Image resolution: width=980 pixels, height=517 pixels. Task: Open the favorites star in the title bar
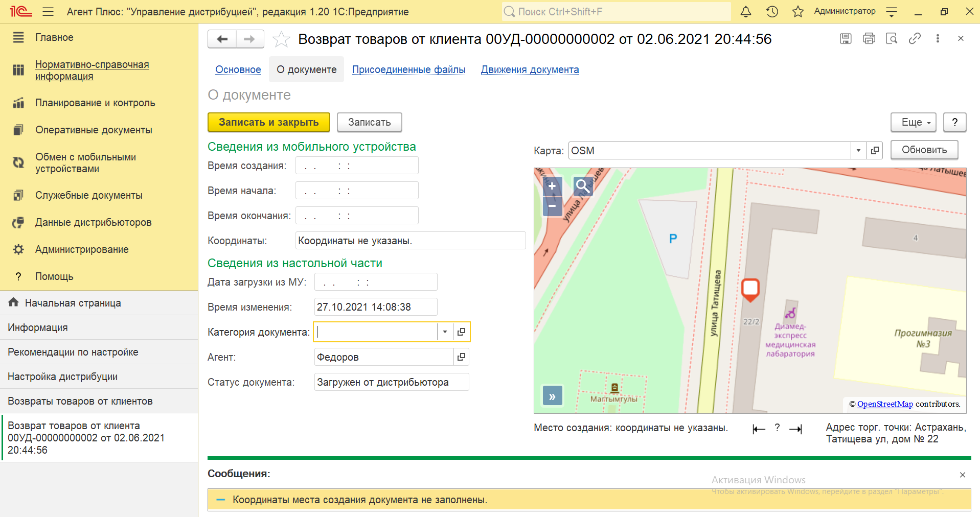[798, 11]
